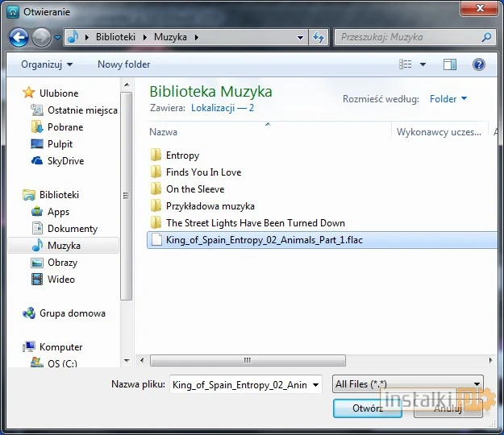Expand the All Files type dropdown
Screen dimensions: 504x435
point(408,385)
